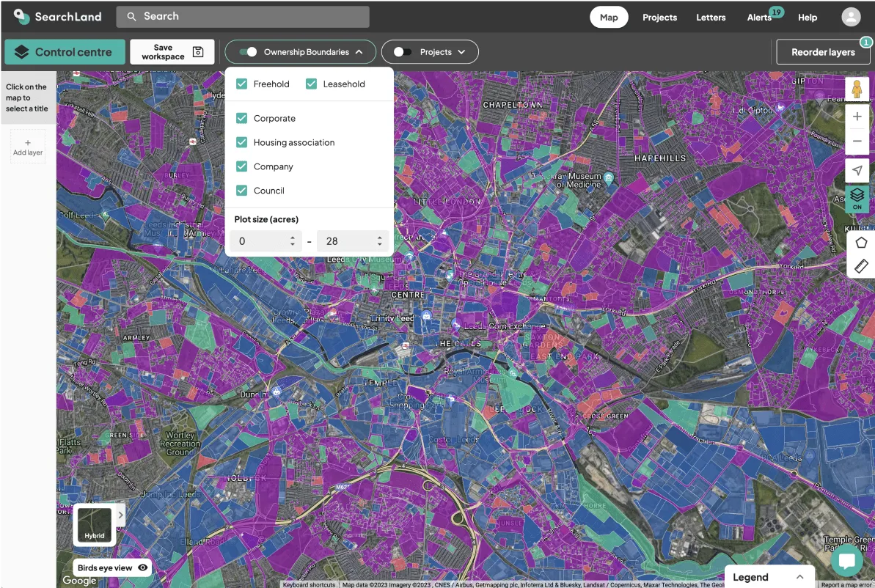This screenshot has height=588, width=875.
Task: Select the Street View pegman icon
Action: [857, 89]
